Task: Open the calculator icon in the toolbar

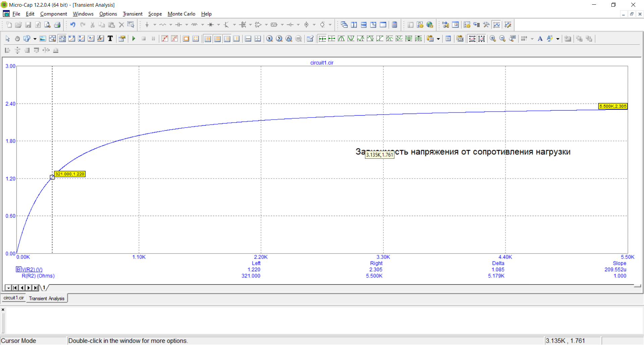Action: [x=395, y=25]
